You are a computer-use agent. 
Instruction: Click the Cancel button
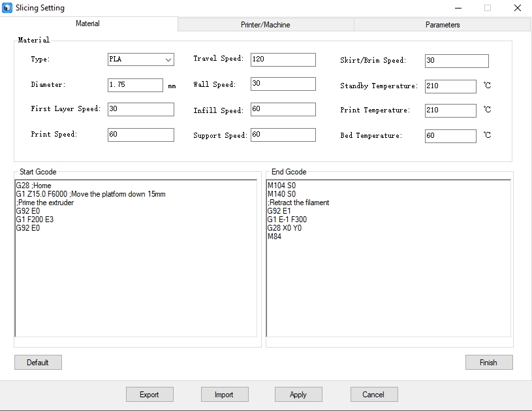(x=374, y=395)
